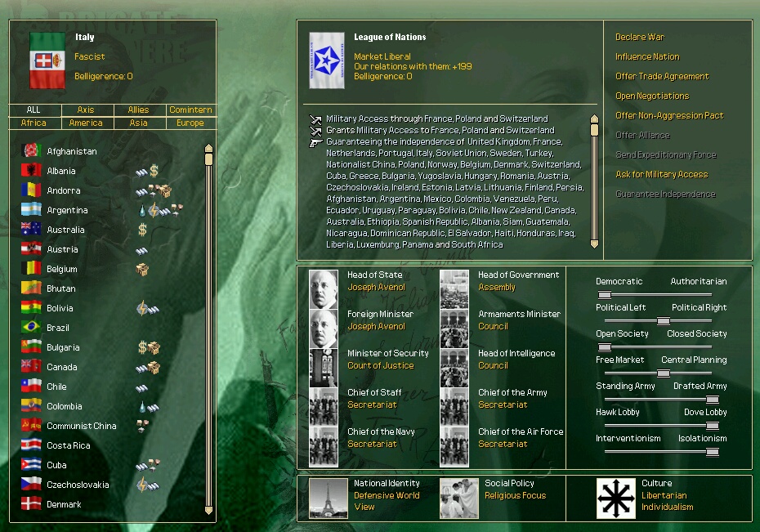The width and height of the screenshot is (760, 532).
Task: Choose the Bolivia flag in the country list
Action: pyautogui.click(x=31, y=307)
